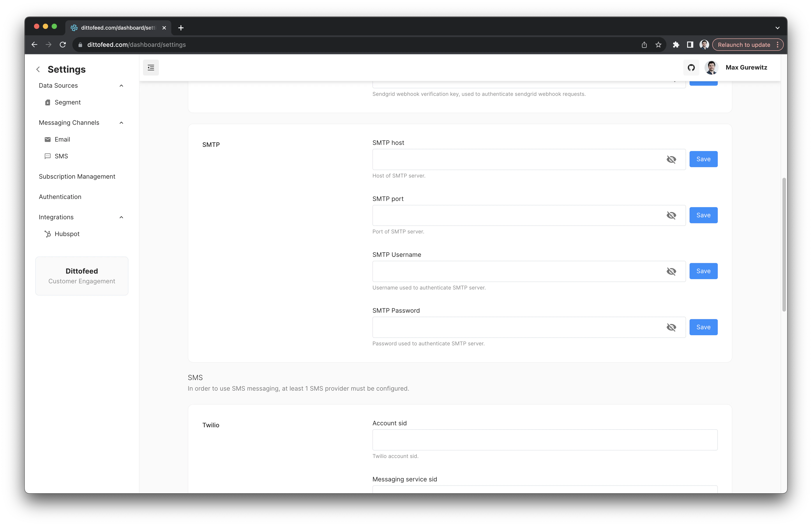Show the SMTP host value
This screenshot has width=812, height=526.
[671, 159]
